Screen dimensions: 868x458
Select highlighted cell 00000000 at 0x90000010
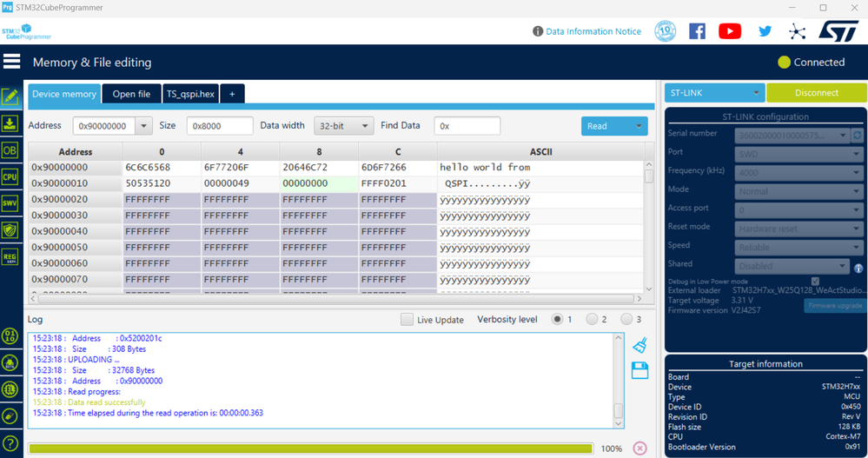point(319,183)
